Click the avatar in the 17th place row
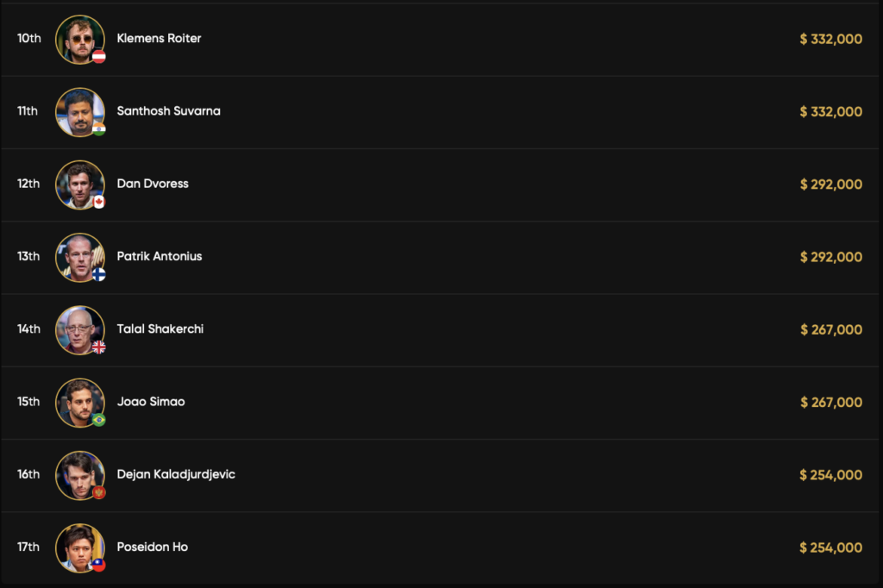Image resolution: width=883 pixels, height=588 pixels. click(x=79, y=547)
